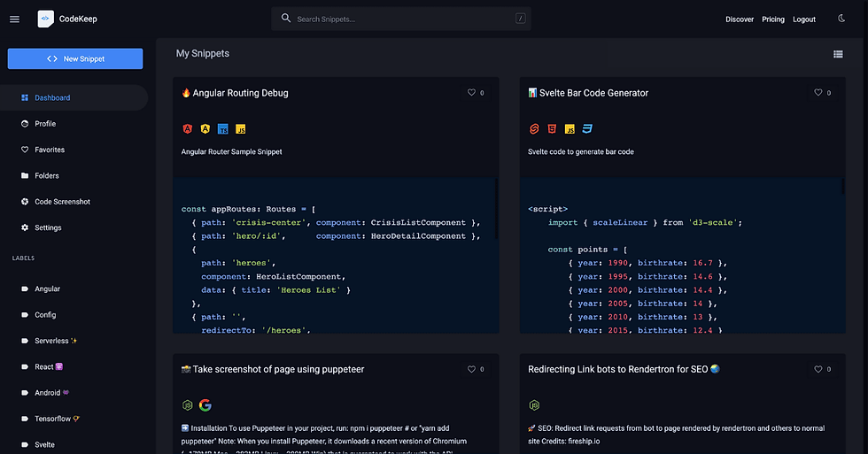Focus the Search Snippets field
The width and height of the screenshot is (868, 454).
(x=401, y=19)
